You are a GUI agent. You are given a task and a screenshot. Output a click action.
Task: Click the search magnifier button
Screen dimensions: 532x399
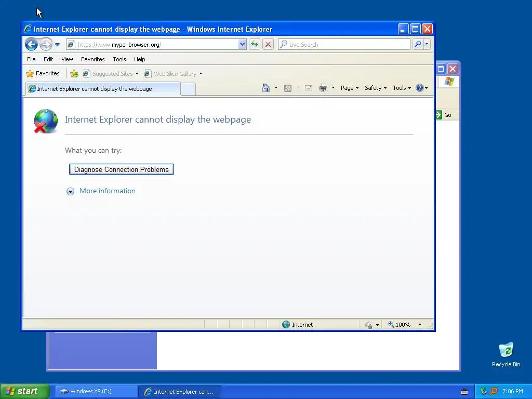[x=418, y=44]
